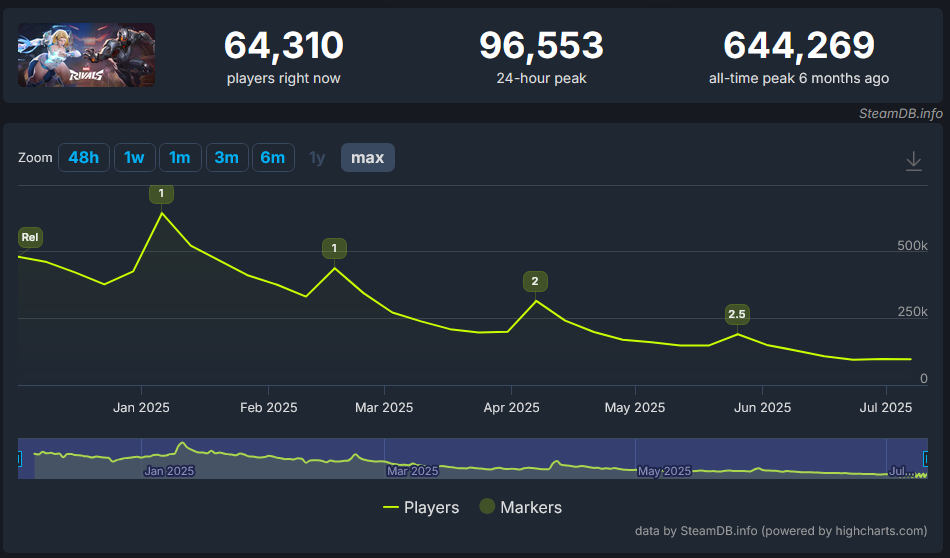Grab the right navigator range handle
The width and height of the screenshot is (950, 558).
(925, 459)
